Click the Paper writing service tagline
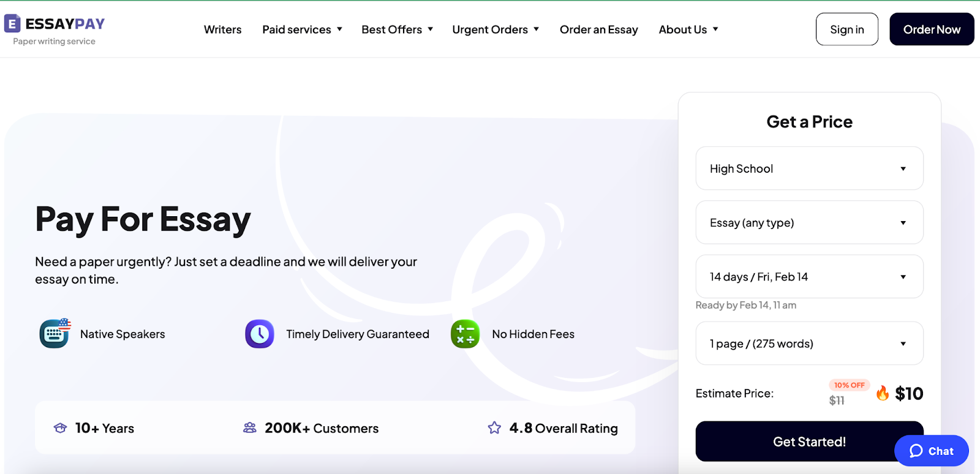The height and width of the screenshot is (474, 980). tap(54, 41)
